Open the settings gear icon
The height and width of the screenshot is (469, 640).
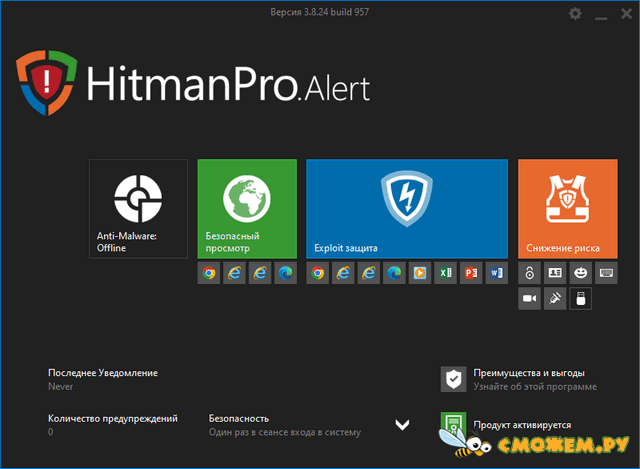point(575,14)
